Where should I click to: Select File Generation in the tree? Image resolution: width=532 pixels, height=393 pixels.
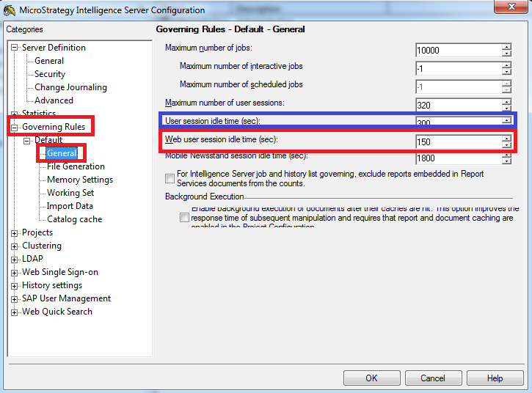click(76, 166)
